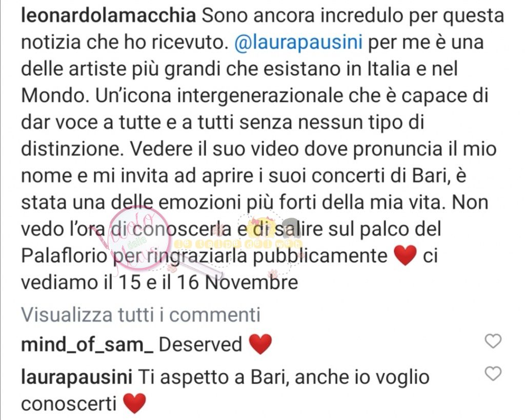This screenshot has width=525, height=420.
Task: Like the mind_of_sam_ comment with heart outline
Action: click(x=493, y=341)
